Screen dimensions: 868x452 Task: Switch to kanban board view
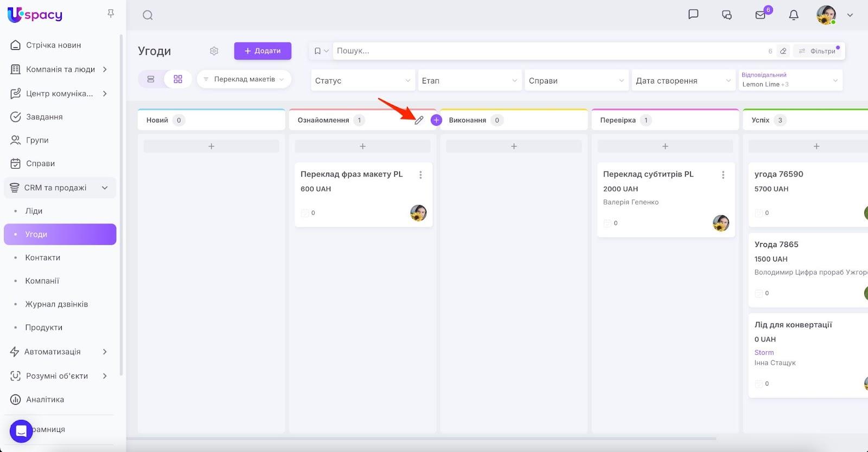[x=178, y=79]
